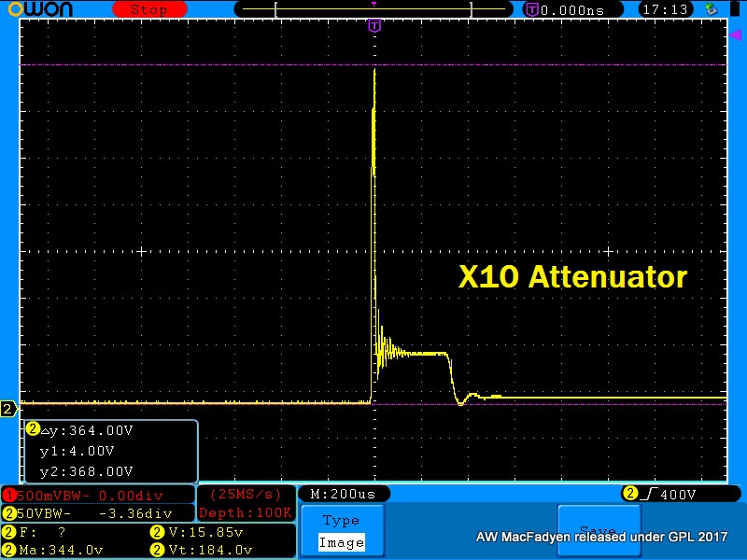Open the Type menu showing Image
The height and width of the screenshot is (560, 747).
click(x=341, y=531)
